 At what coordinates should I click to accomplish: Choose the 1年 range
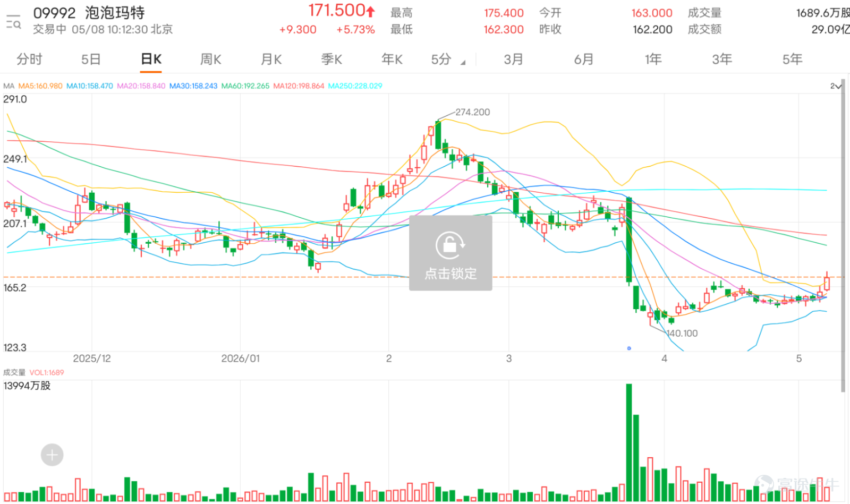point(653,59)
